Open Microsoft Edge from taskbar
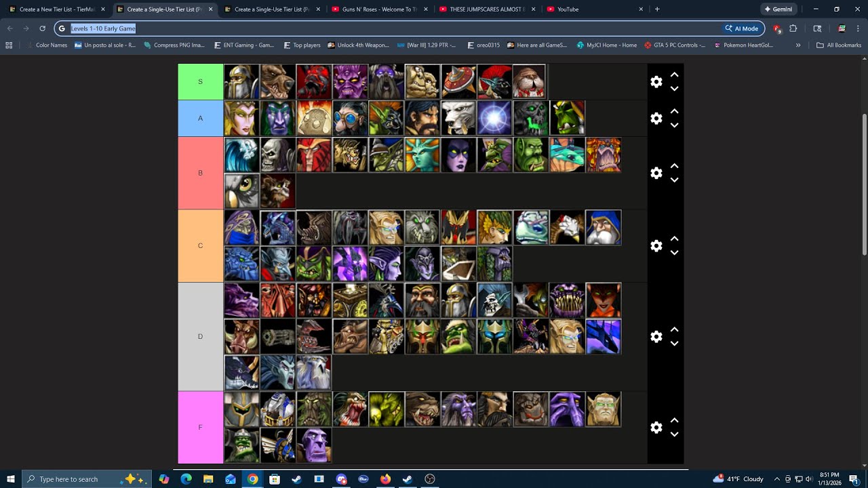868x488 pixels. point(186,479)
